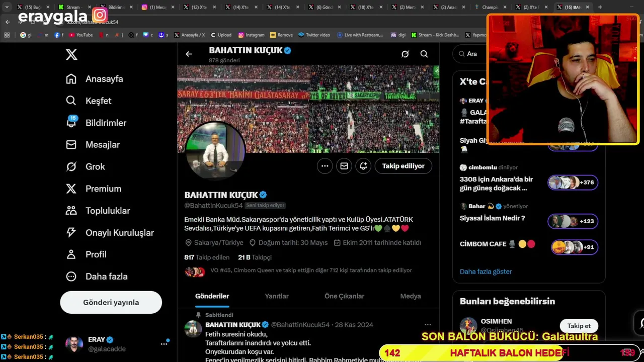
Task: Switch to the Yanıtlar tab
Action: point(277,296)
